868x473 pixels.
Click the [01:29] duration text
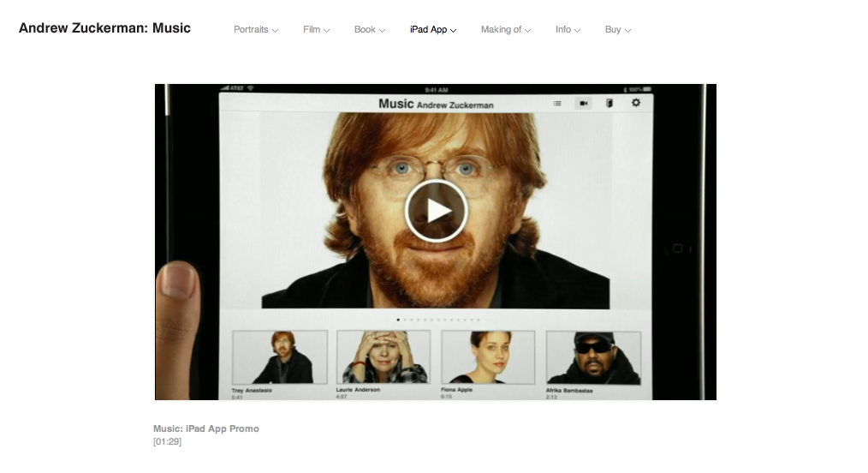click(167, 441)
